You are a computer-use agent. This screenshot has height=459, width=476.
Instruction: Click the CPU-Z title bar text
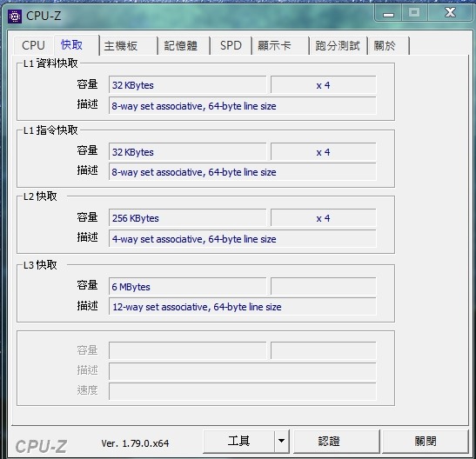coord(44,16)
